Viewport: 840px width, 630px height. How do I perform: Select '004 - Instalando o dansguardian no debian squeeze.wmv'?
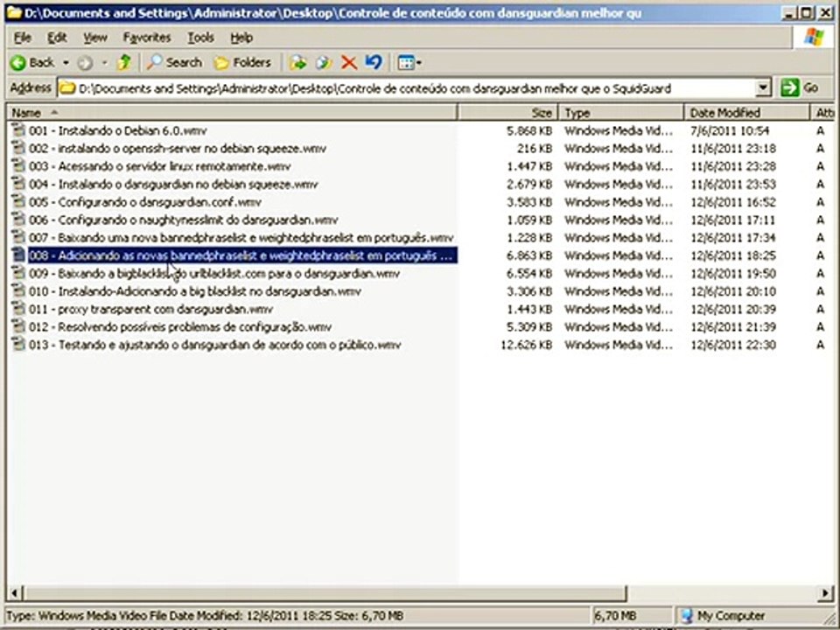pos(173,185)
